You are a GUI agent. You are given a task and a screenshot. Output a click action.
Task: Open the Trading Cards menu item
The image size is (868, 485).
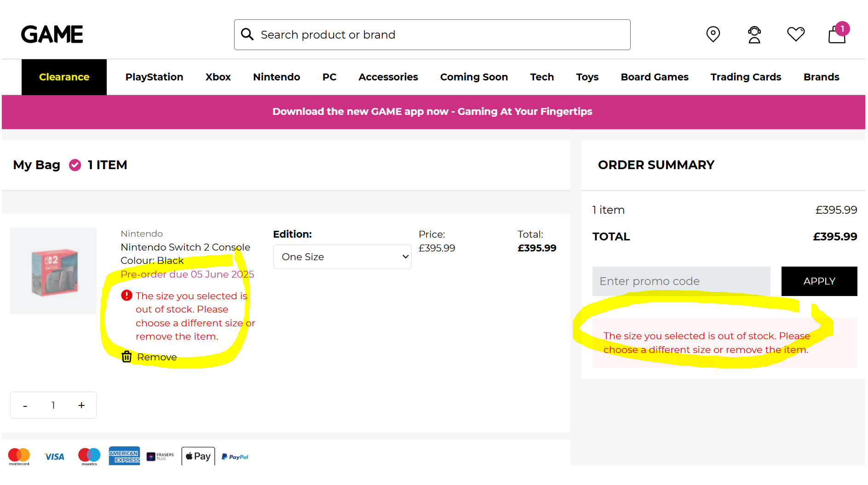coord(746,77)
